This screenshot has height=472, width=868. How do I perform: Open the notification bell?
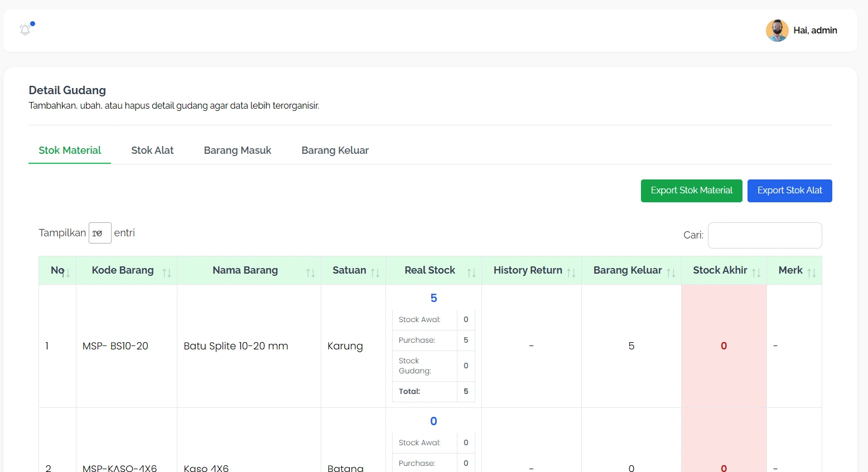pyautogui.click(x=25, y=30)
